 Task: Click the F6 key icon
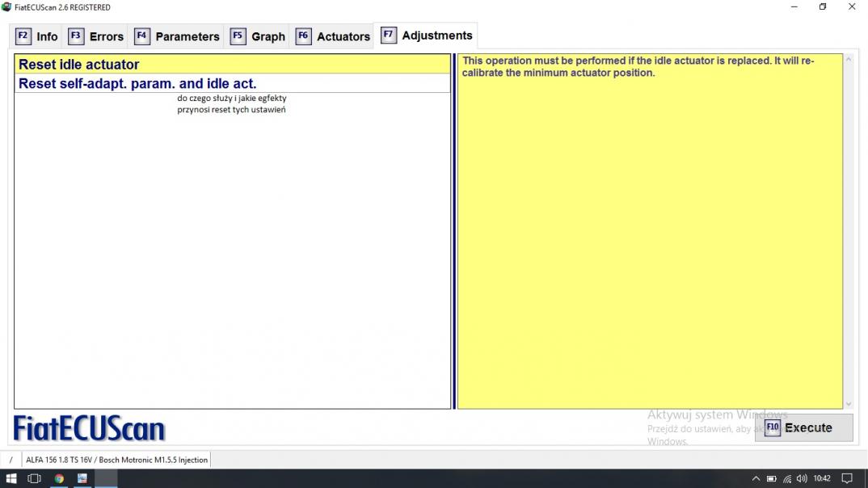click(303, 36)
